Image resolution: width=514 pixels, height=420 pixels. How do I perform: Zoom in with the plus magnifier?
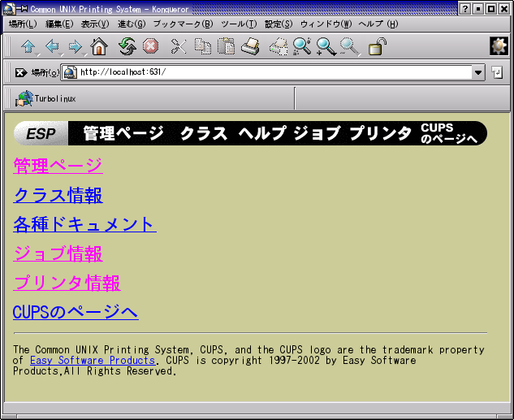coord(326,46)
